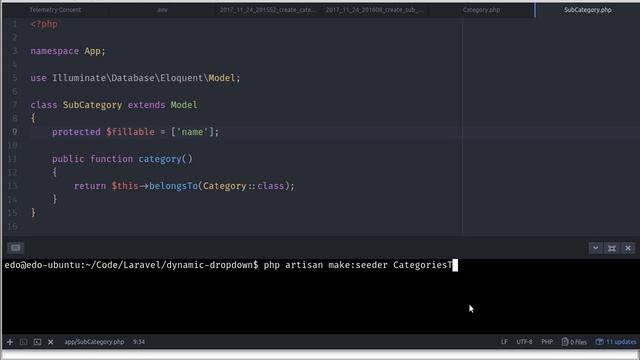This screenshot has width=640, height=360.
Task: Open the .env tab
Action: [162, 10]
